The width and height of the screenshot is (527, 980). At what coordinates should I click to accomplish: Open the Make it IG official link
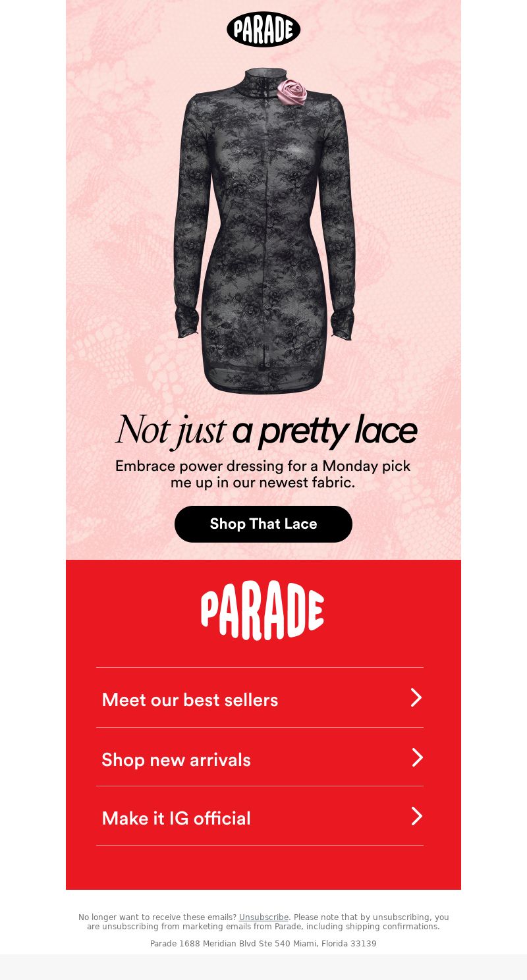tap(260, 817)
